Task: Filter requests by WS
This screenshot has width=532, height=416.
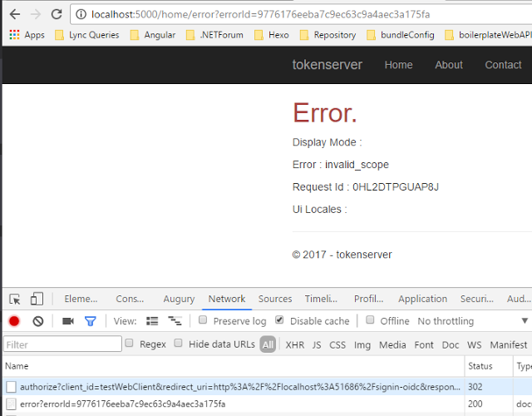Action: 474,344
